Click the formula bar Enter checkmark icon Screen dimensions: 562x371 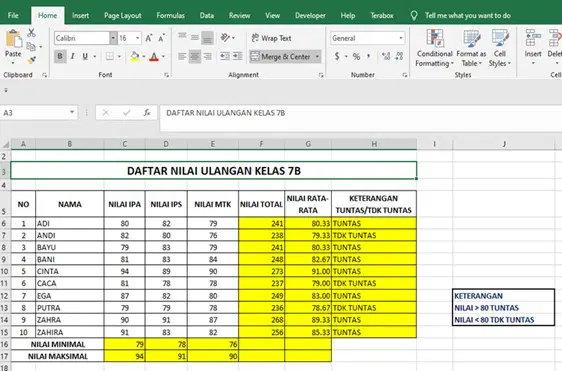(126, 113)
